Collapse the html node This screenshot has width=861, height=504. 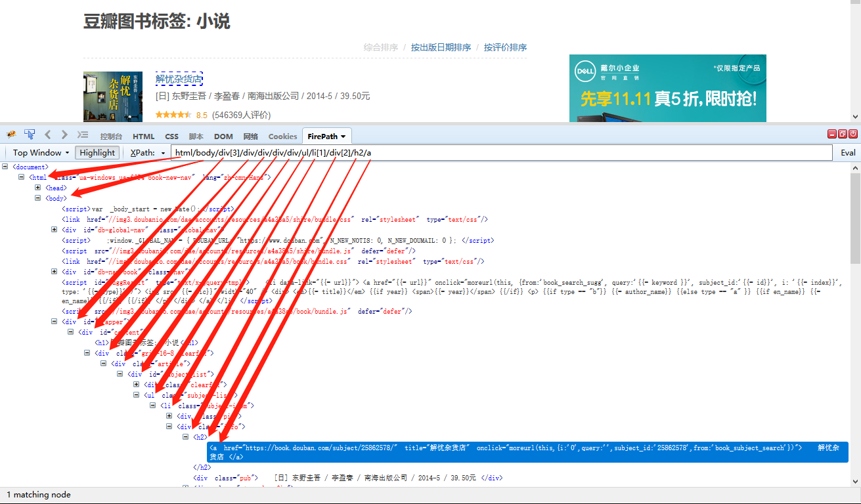tap(22, 177)
